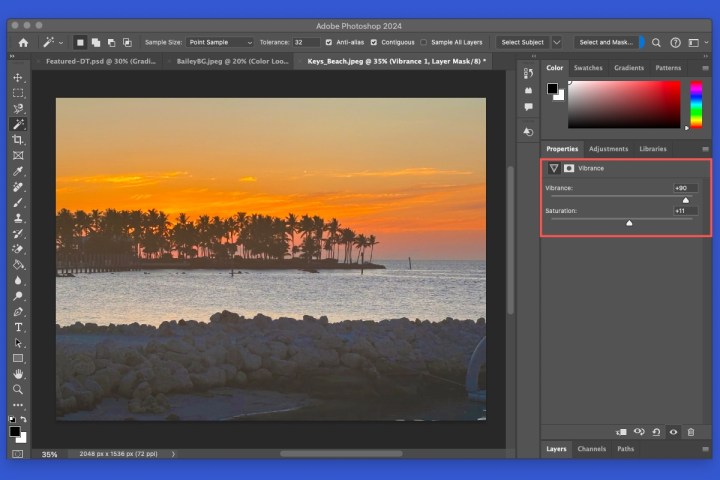
Task: Toggle adjustment layer visibility eye icon
Action: point(673,432)
